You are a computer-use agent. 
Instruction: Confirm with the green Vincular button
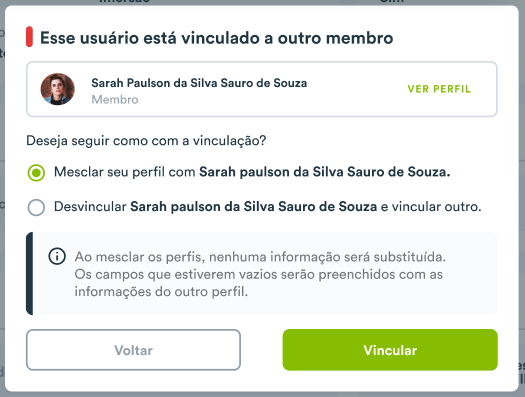390,350
